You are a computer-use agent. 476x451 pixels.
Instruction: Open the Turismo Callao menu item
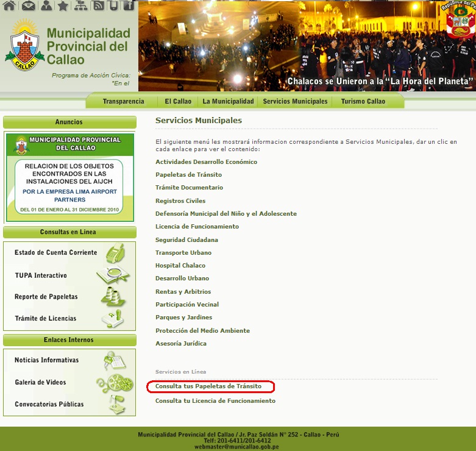click(363, 101)
